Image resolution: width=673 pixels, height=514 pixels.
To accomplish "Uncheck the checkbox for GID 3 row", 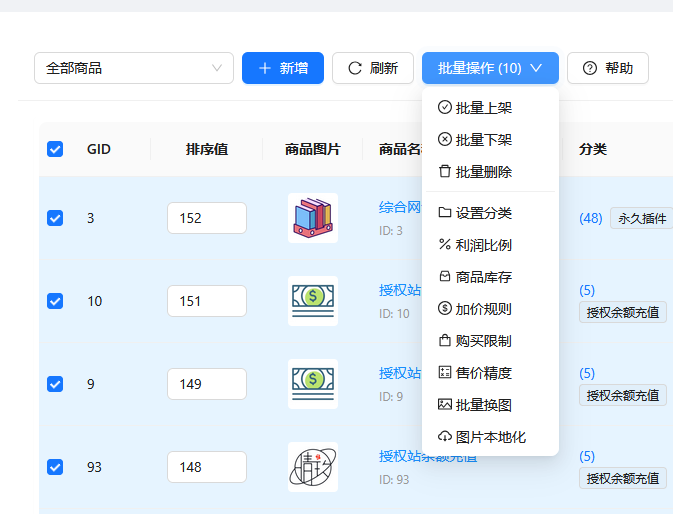I will click(55, 218).
